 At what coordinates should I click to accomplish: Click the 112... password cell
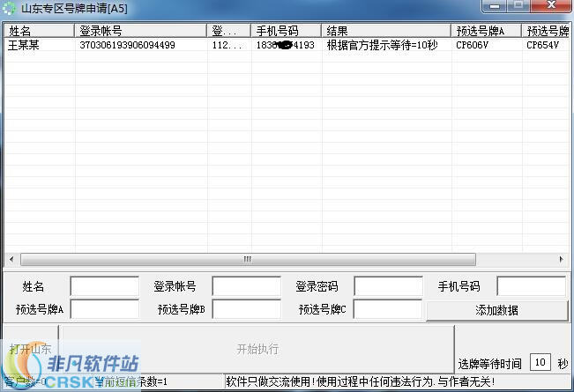coord(227,45)
